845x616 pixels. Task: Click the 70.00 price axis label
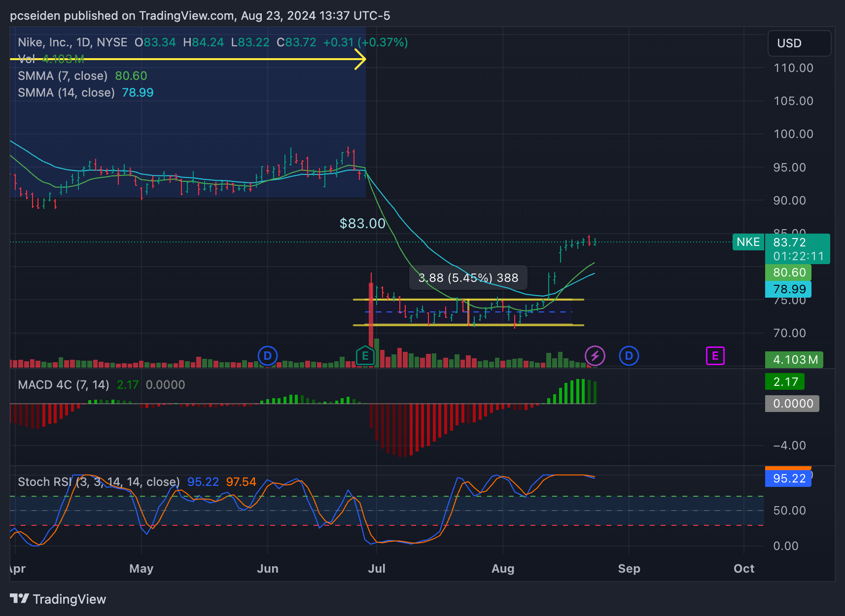pos(790,333)
